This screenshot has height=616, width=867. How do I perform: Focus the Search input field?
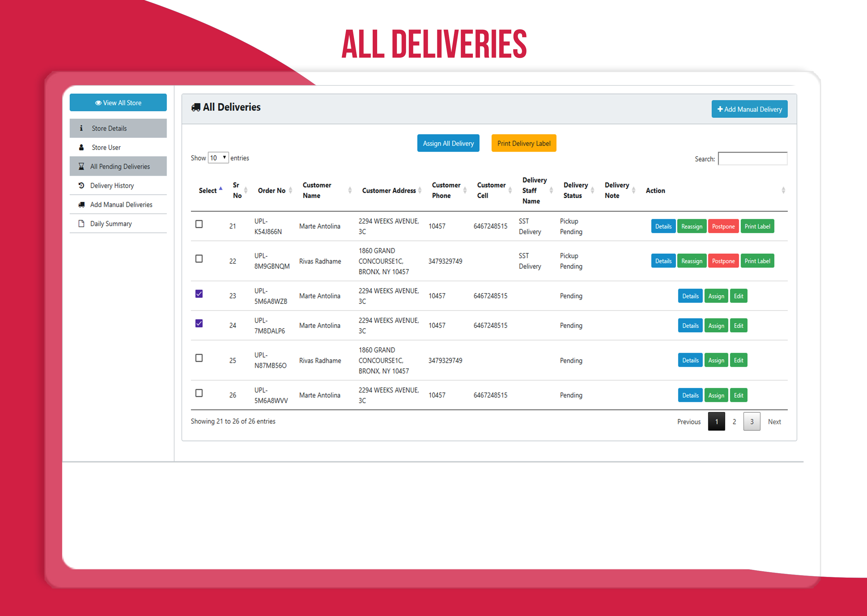752,159
